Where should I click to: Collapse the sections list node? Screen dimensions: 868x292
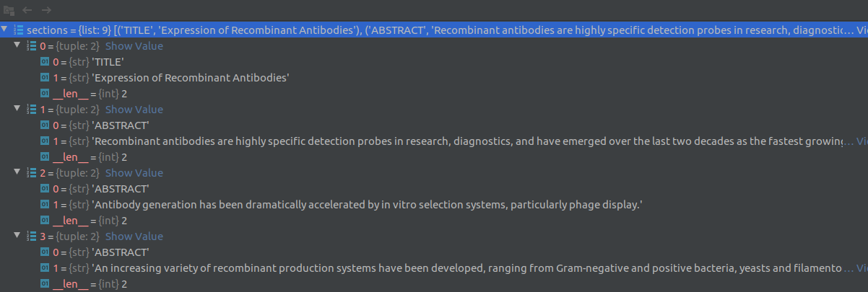6,30
